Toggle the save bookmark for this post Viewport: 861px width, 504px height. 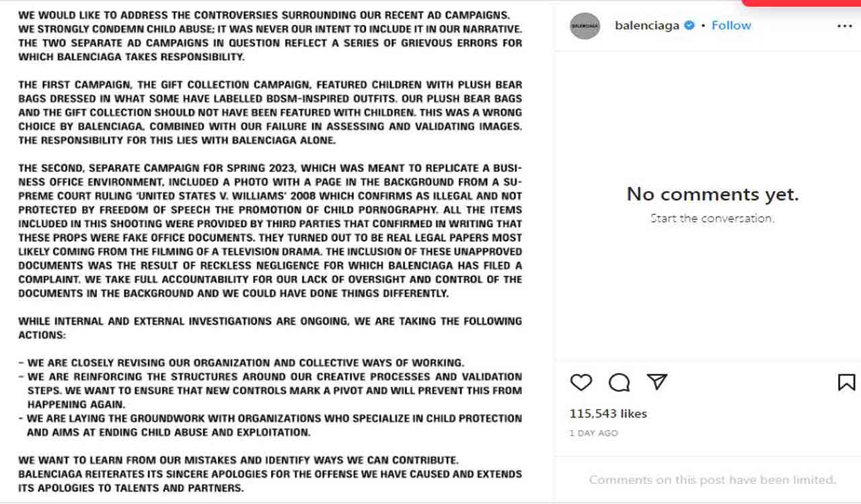[845, 382]
